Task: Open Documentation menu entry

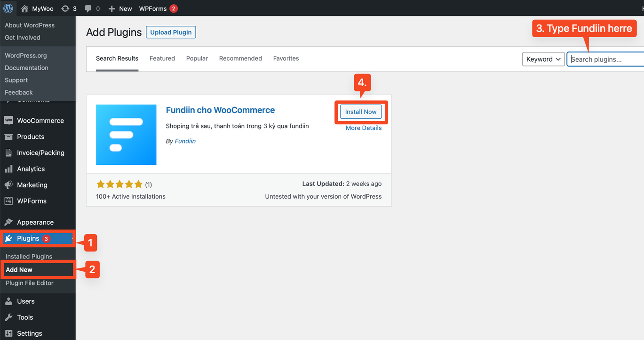Action: coord(26,68)
